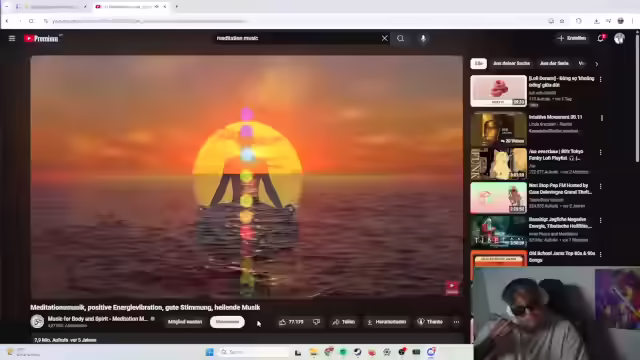The height and width of the screenshot is (360, 640).
Task: Open the Intuitive Movement playlist thumbnail
Action: [x=498, y=129]
